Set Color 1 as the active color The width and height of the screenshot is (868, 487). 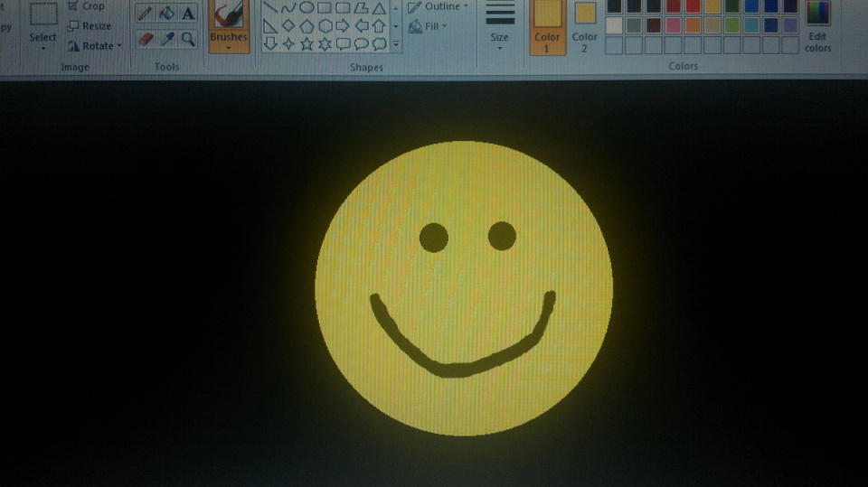click(547, 23)
